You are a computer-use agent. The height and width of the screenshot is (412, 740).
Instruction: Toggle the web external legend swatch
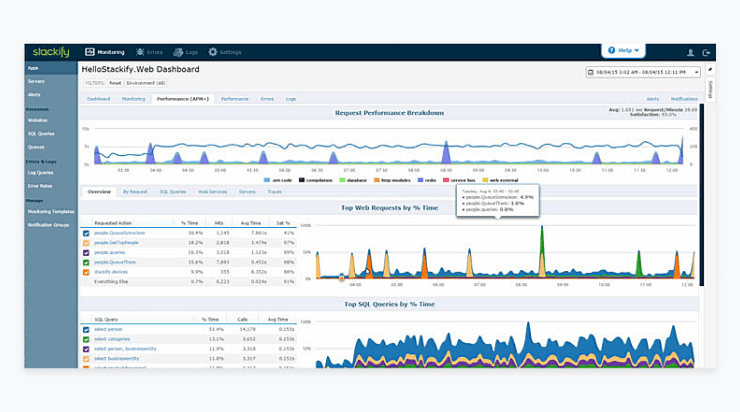485,180
